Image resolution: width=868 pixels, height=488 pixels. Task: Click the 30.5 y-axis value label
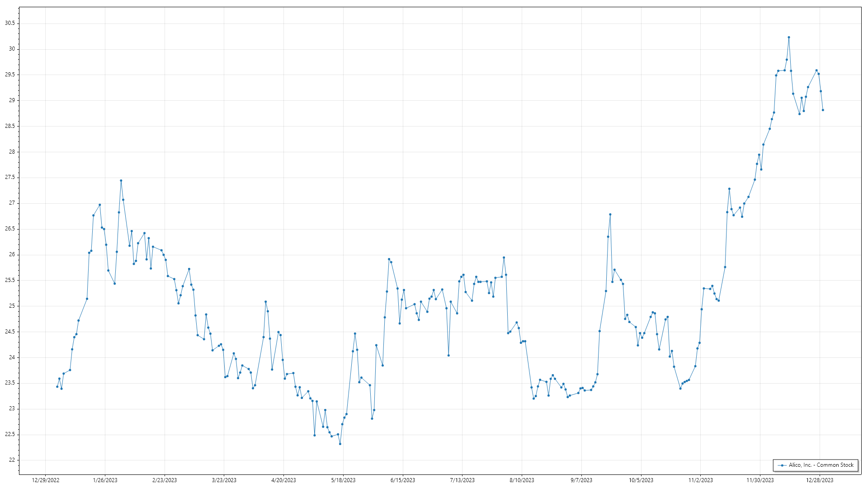tap(10, 23)
